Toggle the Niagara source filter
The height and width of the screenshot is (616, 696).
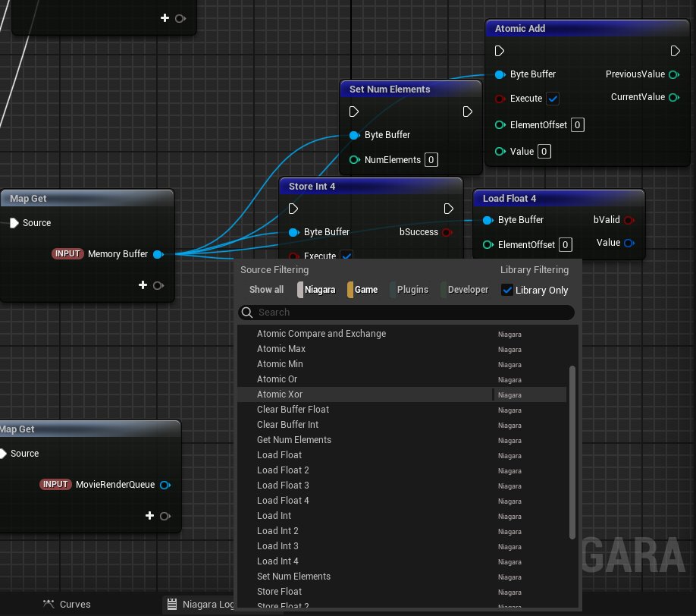click(x=316, y=290)
